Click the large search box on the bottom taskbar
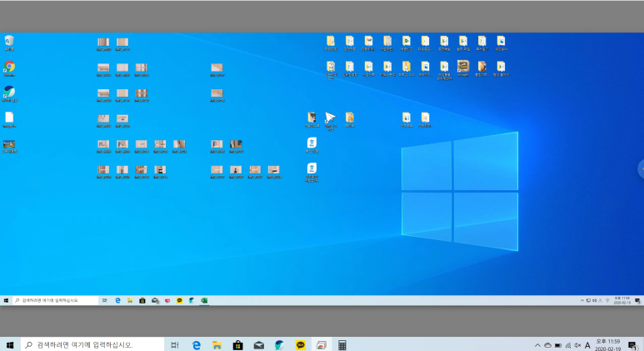This screenshot has width=644, height=351. (x=92, y=345)
